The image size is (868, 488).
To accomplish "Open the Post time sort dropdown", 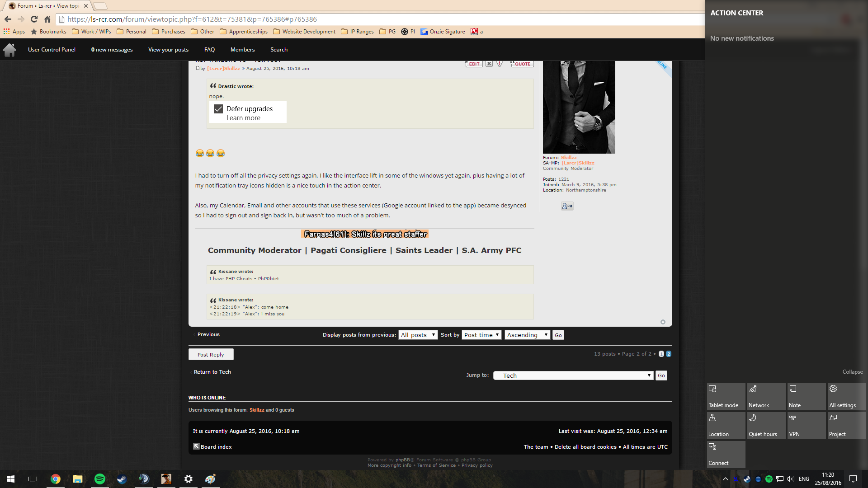I will [x=481, y=335].
